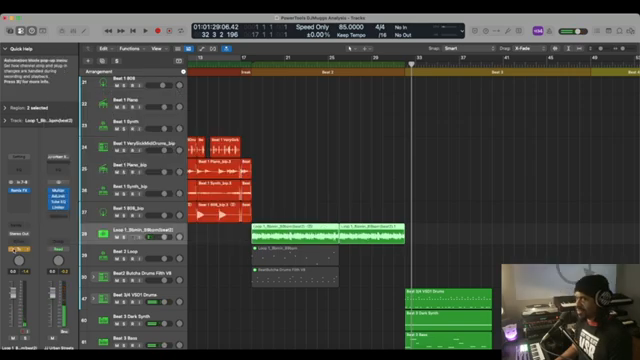Record-enable the Beat 1 Synth track

pos(132,129)
